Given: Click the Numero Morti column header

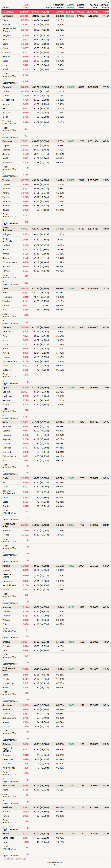Looking at the screenshot, I should pyautogui.click(x=80, y=6).
